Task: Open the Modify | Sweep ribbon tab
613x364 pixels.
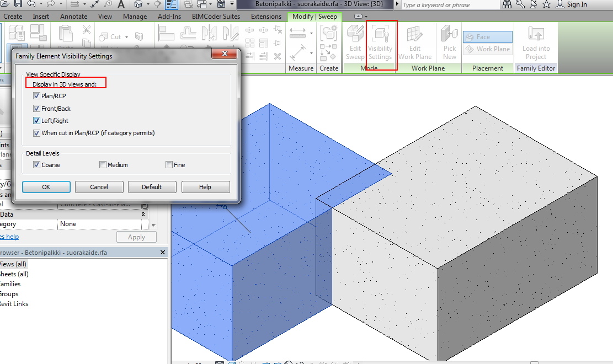Action: 315,17
